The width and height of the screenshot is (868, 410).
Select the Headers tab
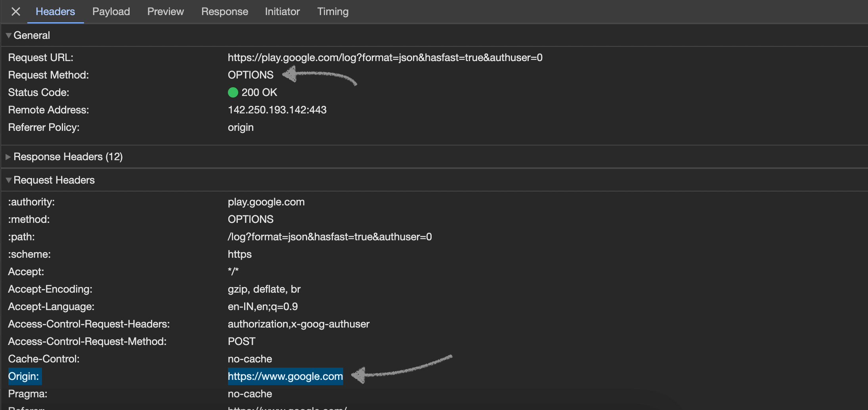pyautogui.click(x=55, y=11)
